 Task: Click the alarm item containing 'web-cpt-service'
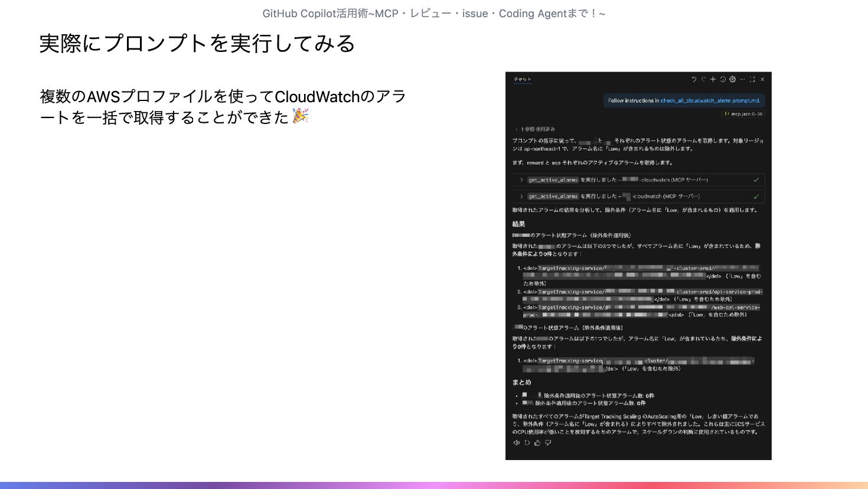[639, 311]
